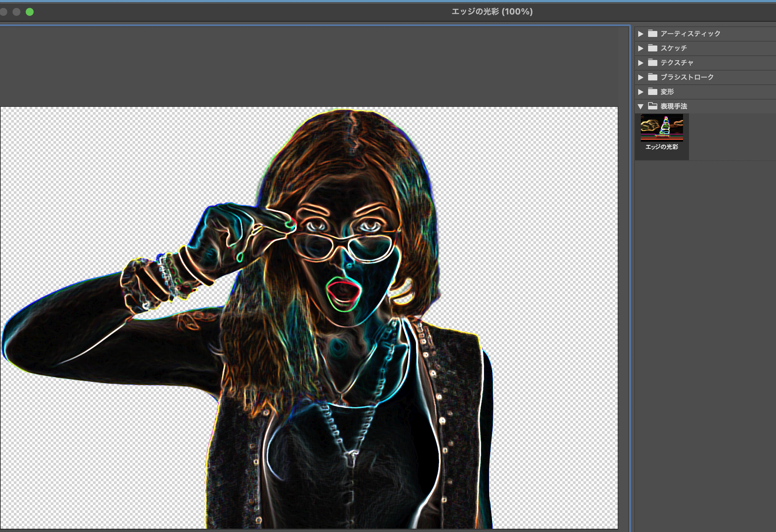
Task: Click the テクスチャ folder icon
Action: pos(652,62)
